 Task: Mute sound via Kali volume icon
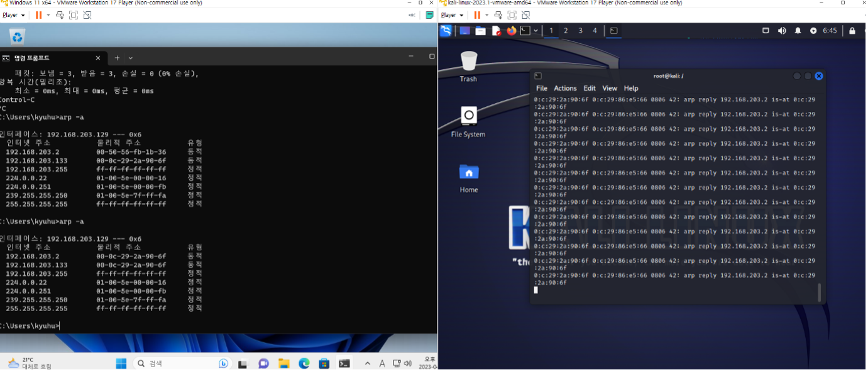782,30
